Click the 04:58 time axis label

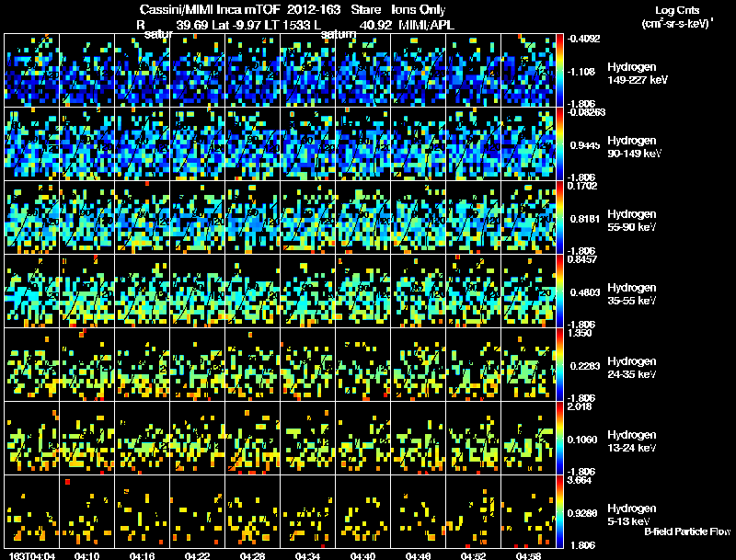tap(528, 555)
